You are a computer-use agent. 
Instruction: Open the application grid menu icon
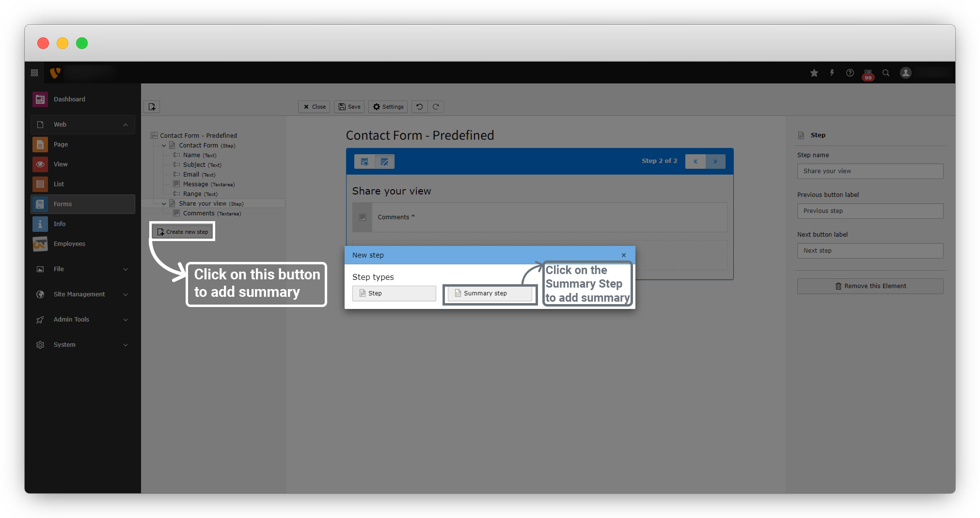[34, 73]
